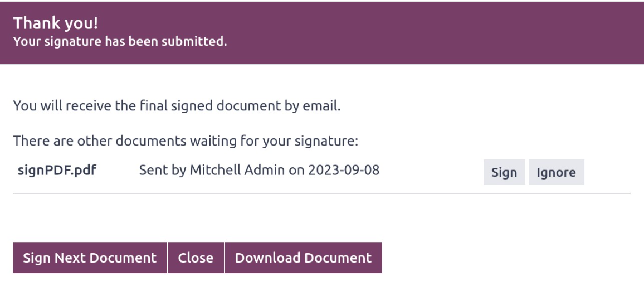Ignore the signPDF.pdf signature request

click(x=556, y=172)
